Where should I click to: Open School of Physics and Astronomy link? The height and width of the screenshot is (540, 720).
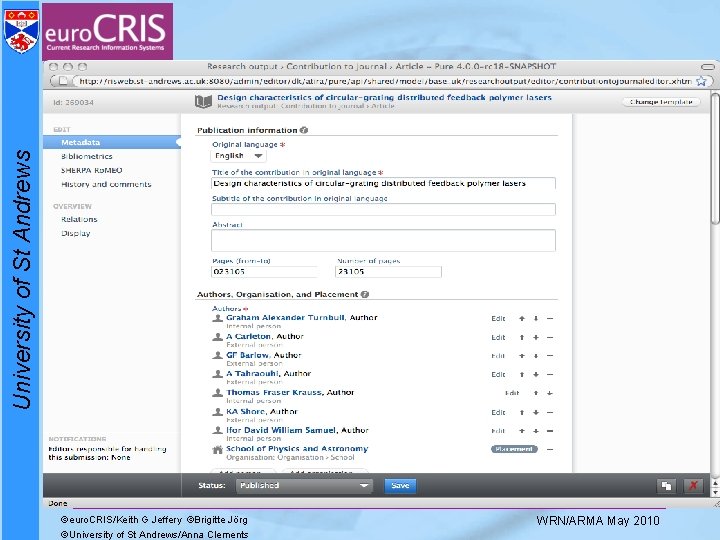point(297,449)
